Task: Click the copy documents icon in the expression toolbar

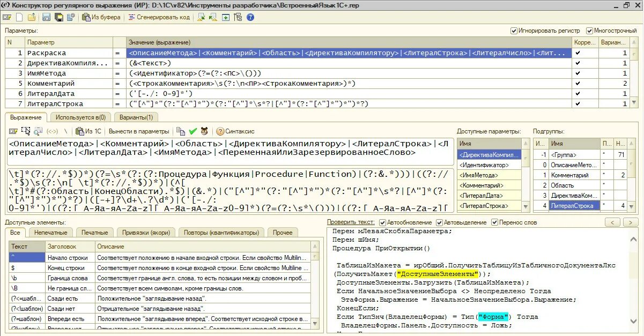Action: 181,131
